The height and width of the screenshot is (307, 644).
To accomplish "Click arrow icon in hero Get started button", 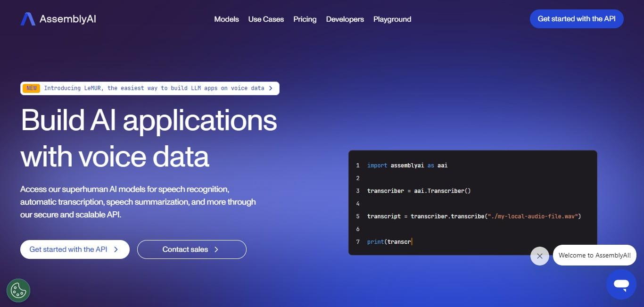I will coord(116,249).
